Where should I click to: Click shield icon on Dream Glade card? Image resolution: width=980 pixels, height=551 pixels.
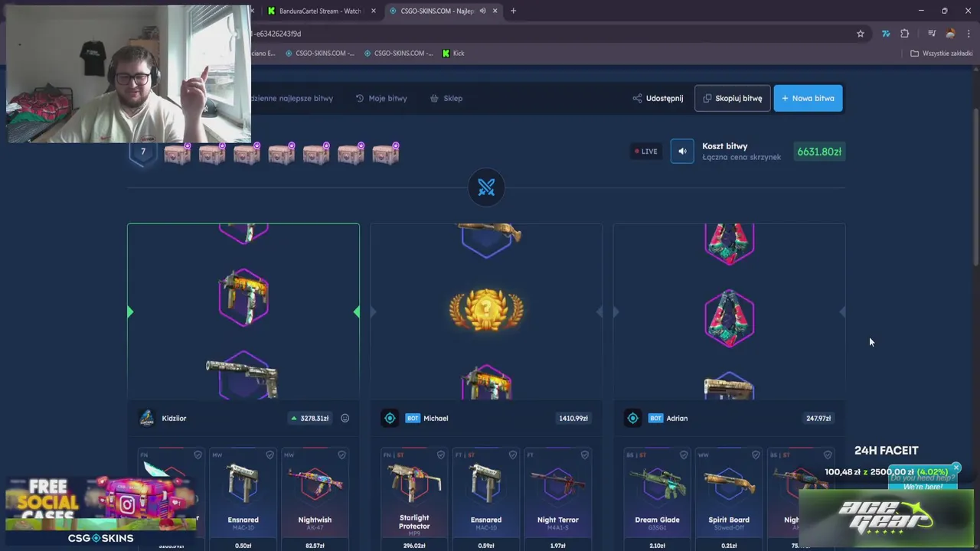click(x=684, y=455)
